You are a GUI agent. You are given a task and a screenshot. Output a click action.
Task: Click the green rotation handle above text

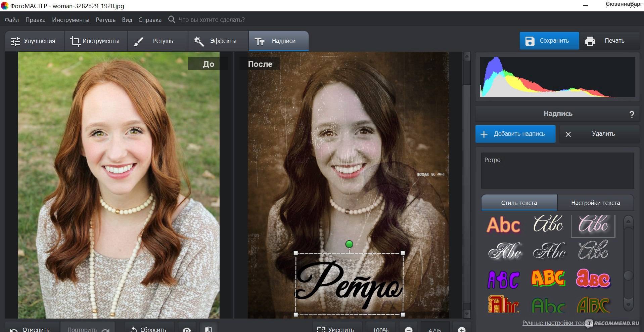tap(349, 244)
